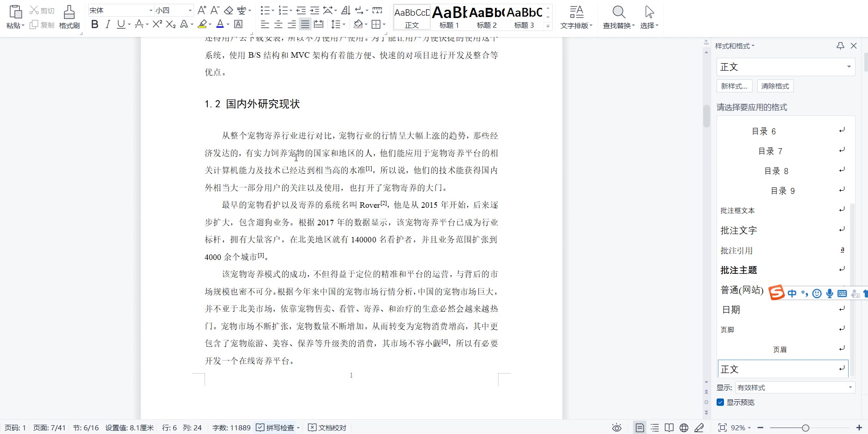Click the 新样式... button
Viewport: 868px width, 434px height.
point(735,86)
